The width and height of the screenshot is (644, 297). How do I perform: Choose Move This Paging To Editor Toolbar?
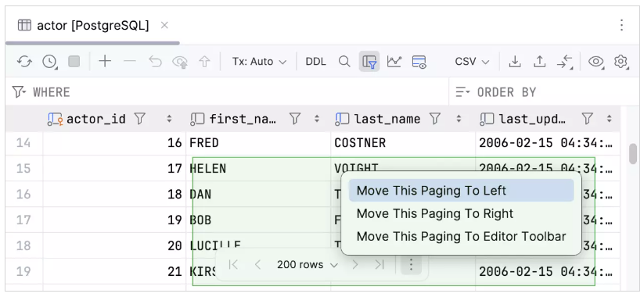(x=461, y=237)
